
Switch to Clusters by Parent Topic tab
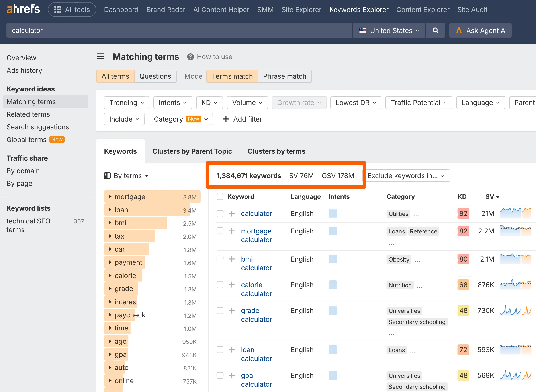(192, 151)
